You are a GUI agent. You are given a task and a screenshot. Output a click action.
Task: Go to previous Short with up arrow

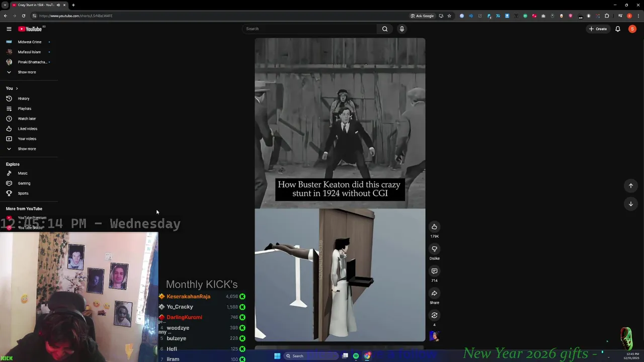pos(631,186)
